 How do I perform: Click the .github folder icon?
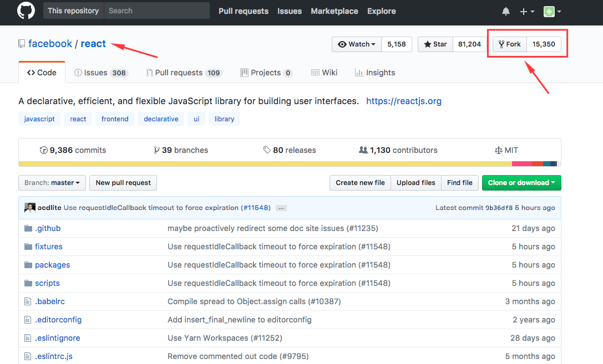pos(28,228)
